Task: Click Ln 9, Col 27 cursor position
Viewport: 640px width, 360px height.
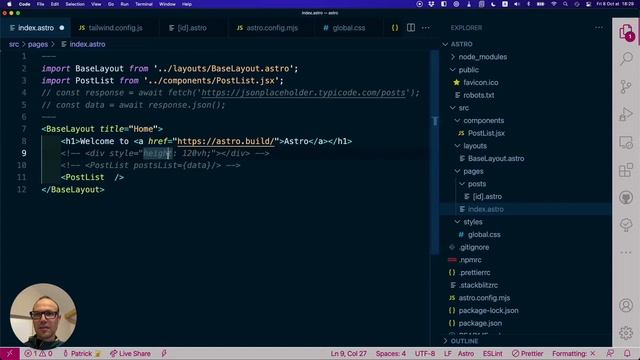Action: [x=349, y=353]
